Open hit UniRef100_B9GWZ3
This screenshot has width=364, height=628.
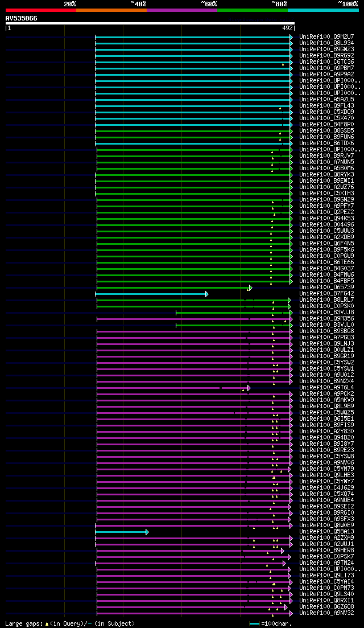326,50
